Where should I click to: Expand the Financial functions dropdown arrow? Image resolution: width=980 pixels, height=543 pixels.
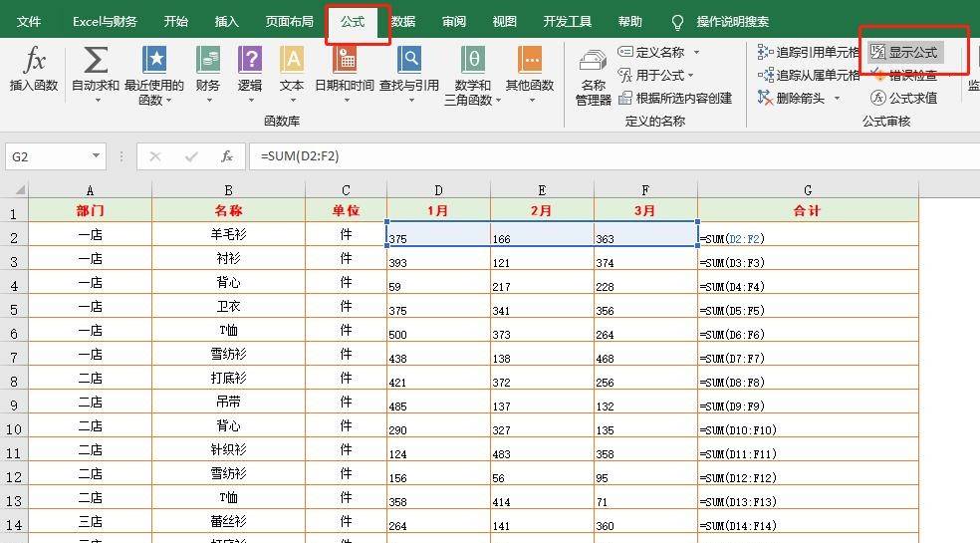coord(209,100)
